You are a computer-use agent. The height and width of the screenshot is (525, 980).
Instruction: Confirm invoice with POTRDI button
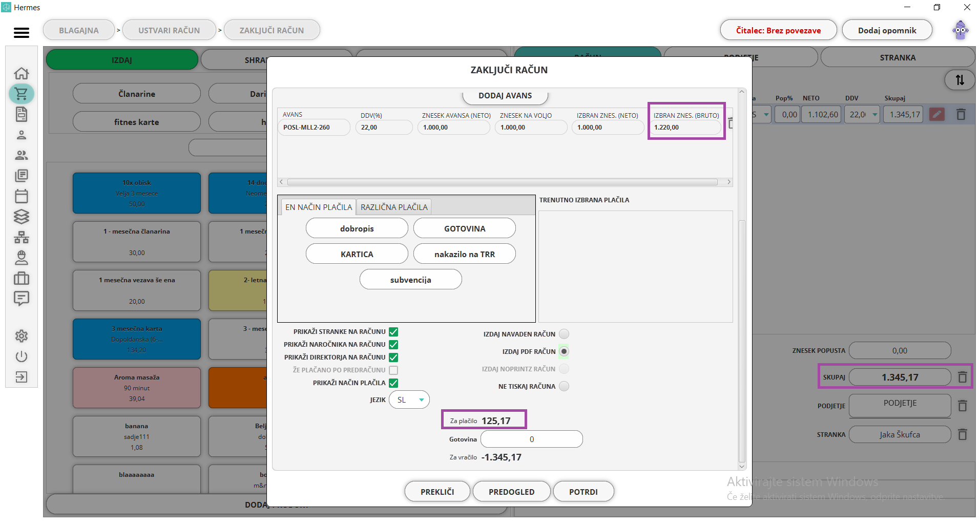tap(583, 492)
